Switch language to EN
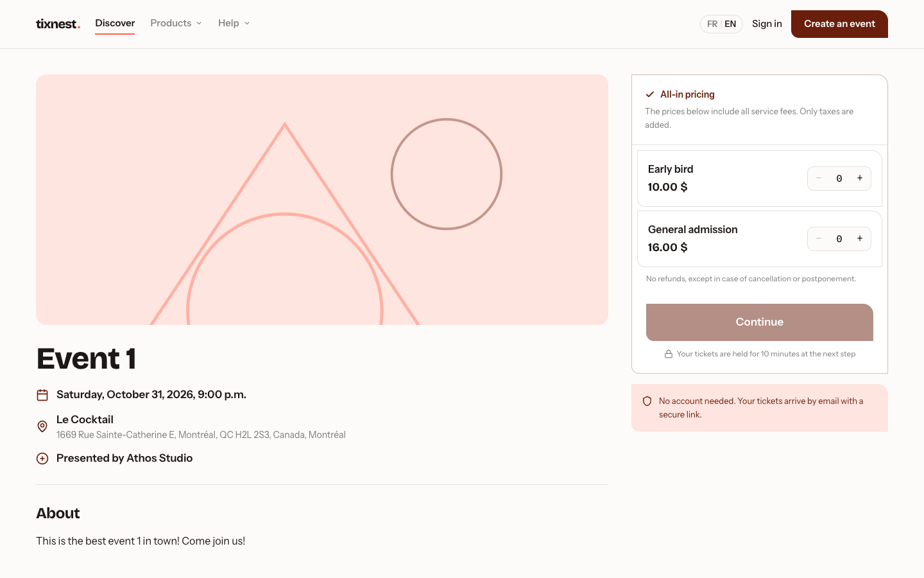 tap(730, 24)
